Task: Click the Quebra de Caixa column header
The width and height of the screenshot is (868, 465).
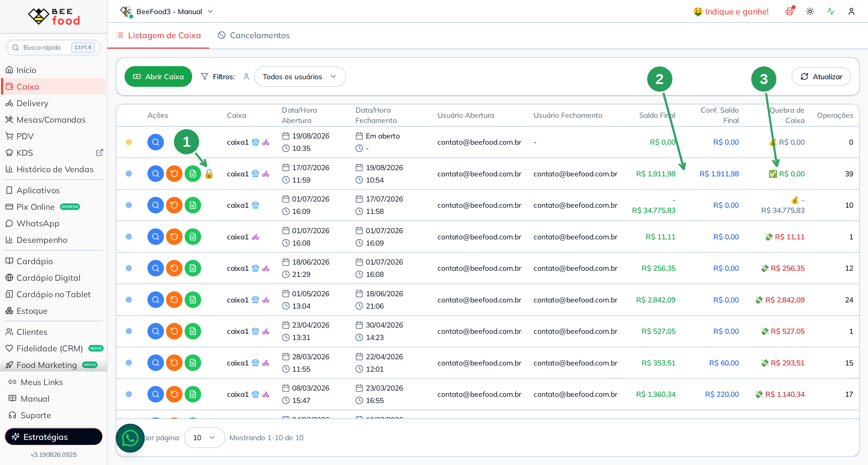Action: pos(787,115)
